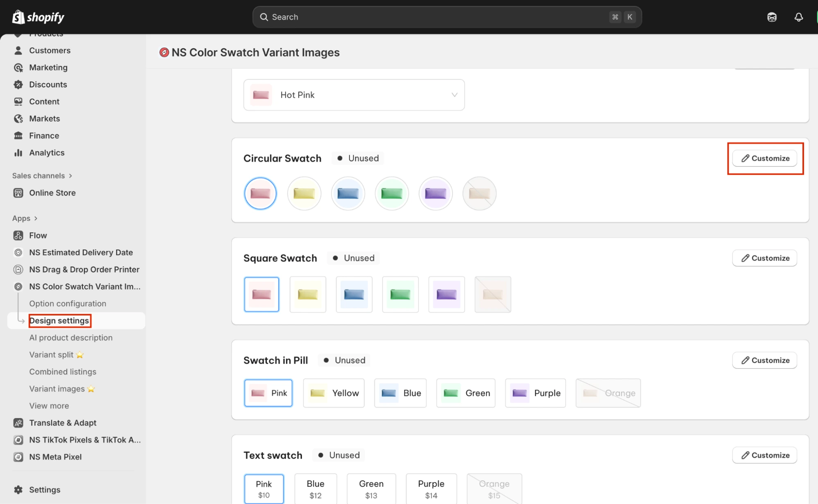
Task: Select the blue circular swatch
Action: [x=348, y=193]
